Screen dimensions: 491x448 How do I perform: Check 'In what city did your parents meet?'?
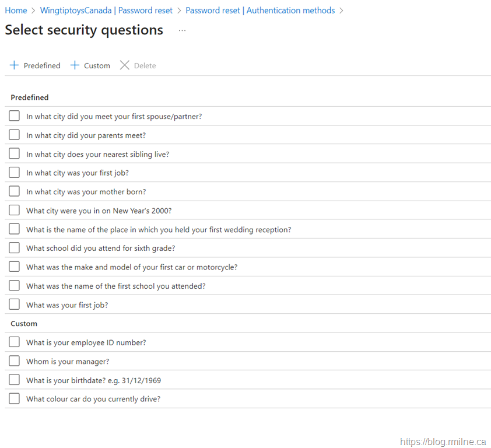point(15,135)
